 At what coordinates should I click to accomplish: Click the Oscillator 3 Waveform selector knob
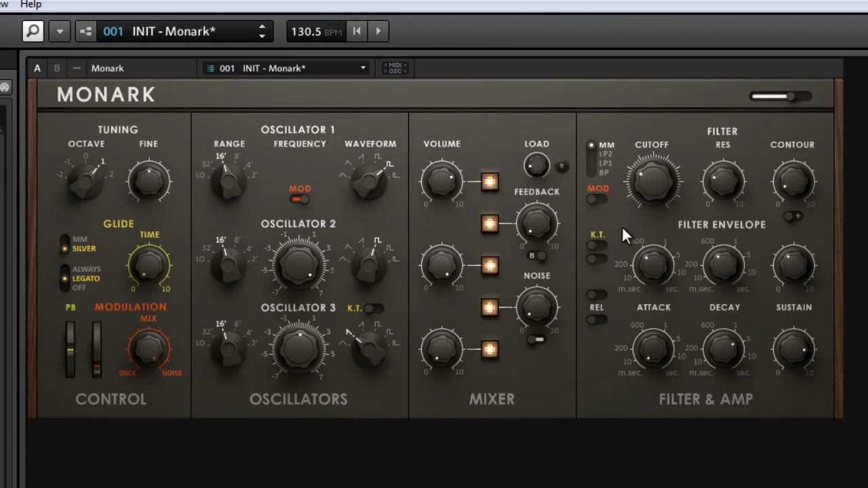click(370, 348)
